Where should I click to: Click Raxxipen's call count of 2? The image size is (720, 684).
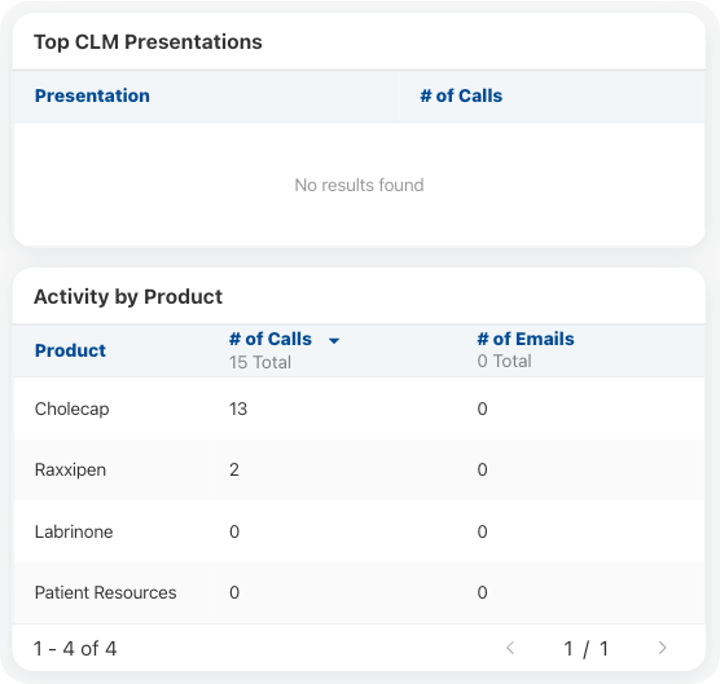coord(234,470)
